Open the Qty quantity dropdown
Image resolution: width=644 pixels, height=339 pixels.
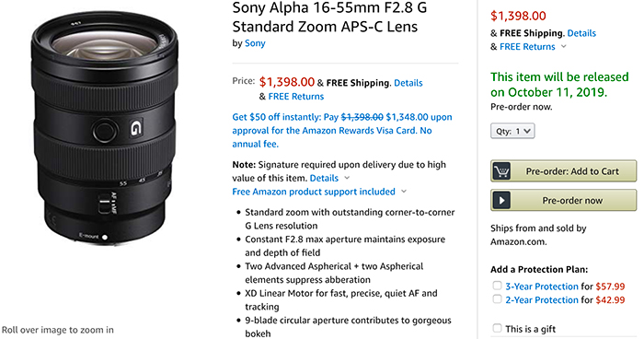[512, 131]
